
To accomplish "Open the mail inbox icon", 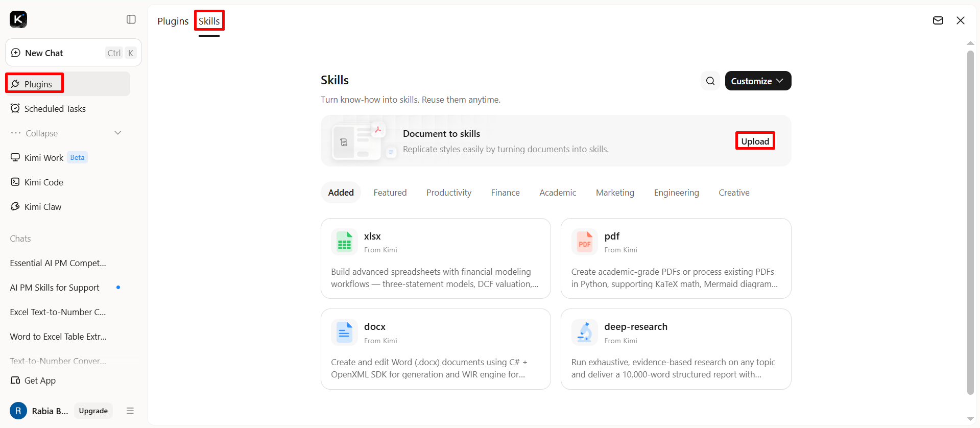I will coord(938,20).
